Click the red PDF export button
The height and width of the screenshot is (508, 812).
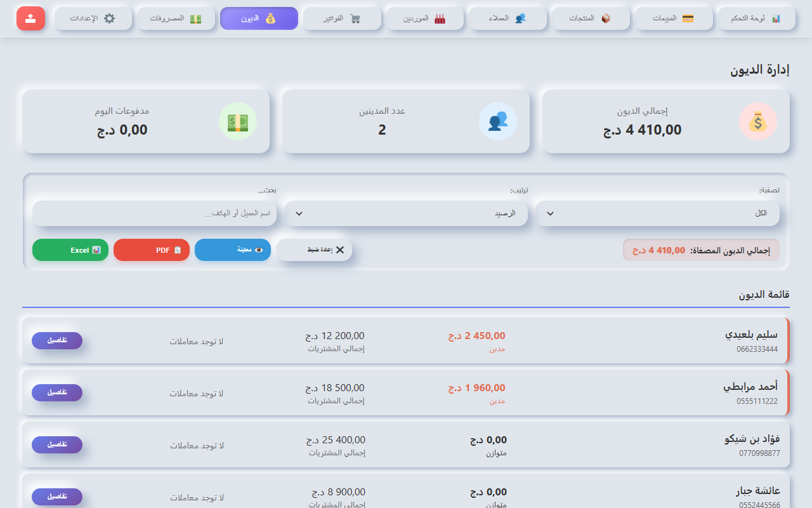152,250
